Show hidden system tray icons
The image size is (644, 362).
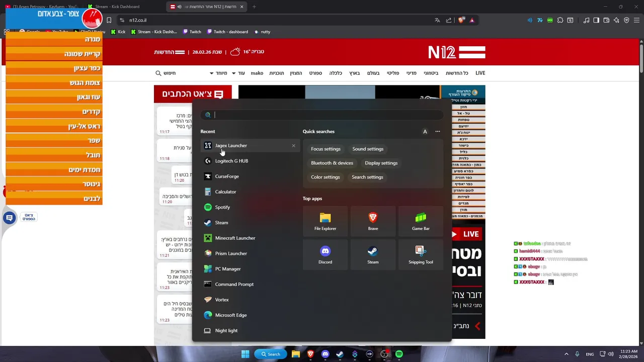[x=566, y=354]
